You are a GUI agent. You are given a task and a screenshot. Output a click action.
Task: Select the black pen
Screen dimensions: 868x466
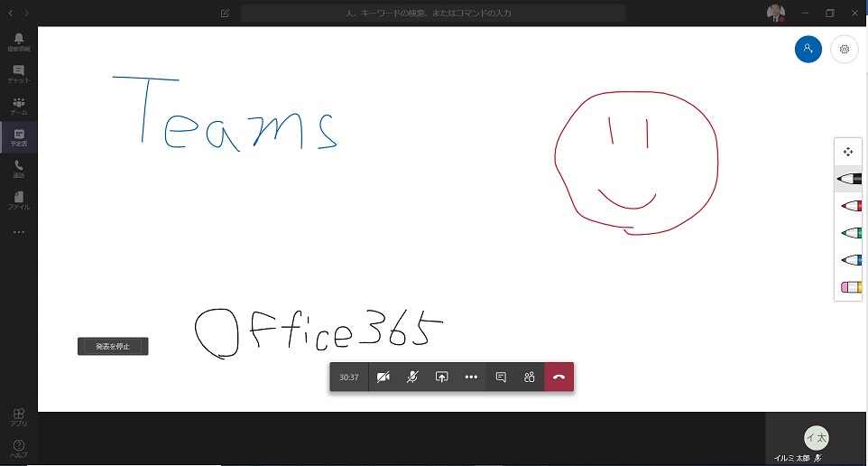849,179
